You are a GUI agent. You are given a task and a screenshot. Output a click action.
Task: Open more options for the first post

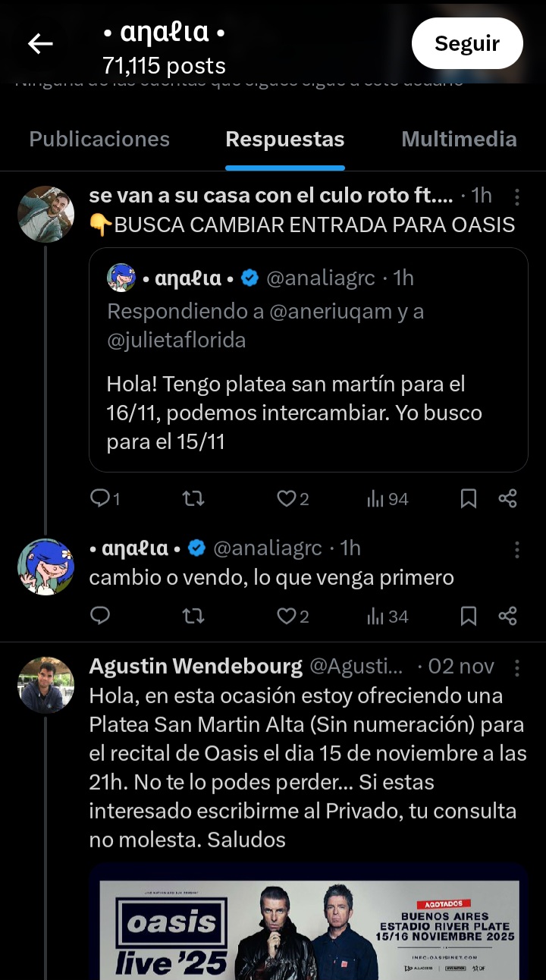point(517,197)
